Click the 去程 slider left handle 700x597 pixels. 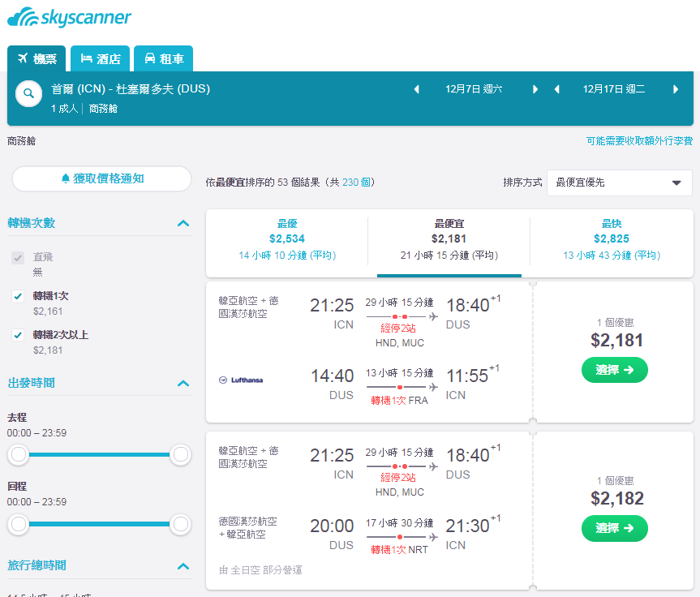(19, 454)
